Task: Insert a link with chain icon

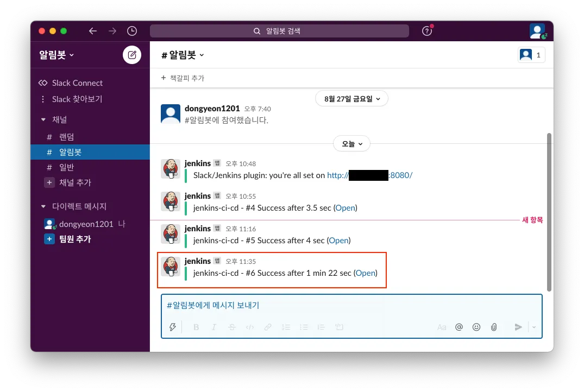Action: coord(267,327)
